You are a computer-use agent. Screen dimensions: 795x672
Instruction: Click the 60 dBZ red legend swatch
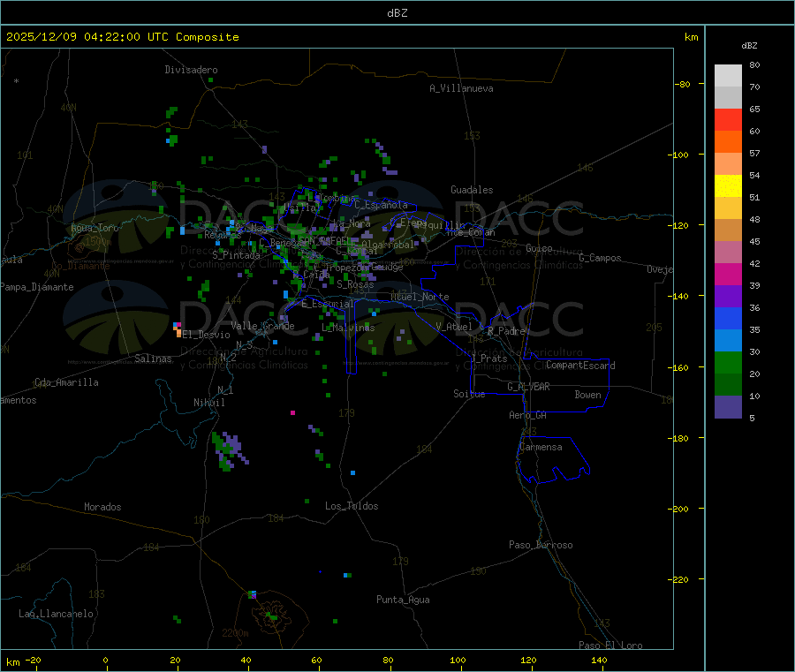tap(728, 119)
